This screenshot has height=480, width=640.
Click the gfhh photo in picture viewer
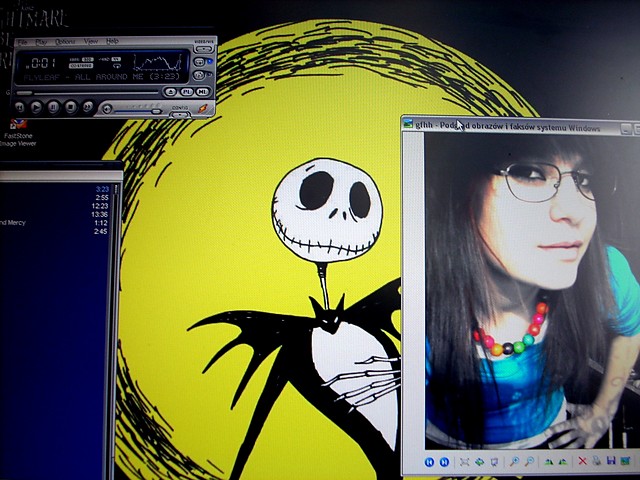pyautogui.click(x=532, y=291)
